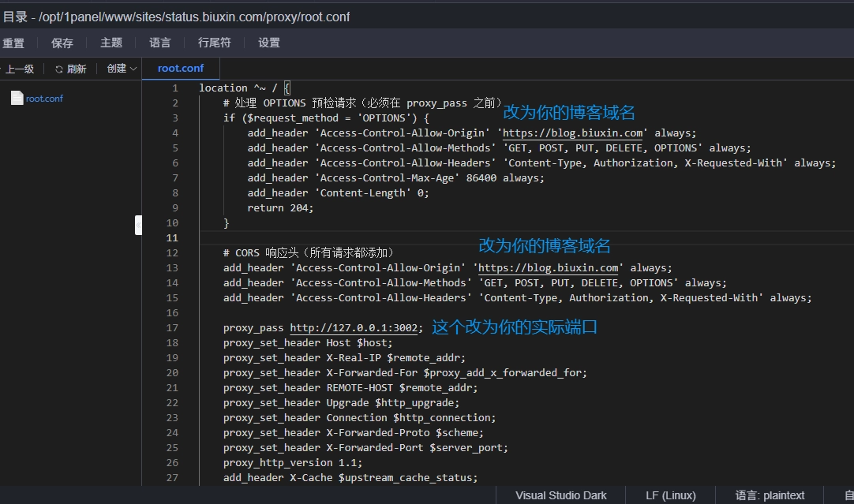
Task: Click the http://127.0.0.1:3002 proxy_pass URL
Action: (x=354, y=327)
